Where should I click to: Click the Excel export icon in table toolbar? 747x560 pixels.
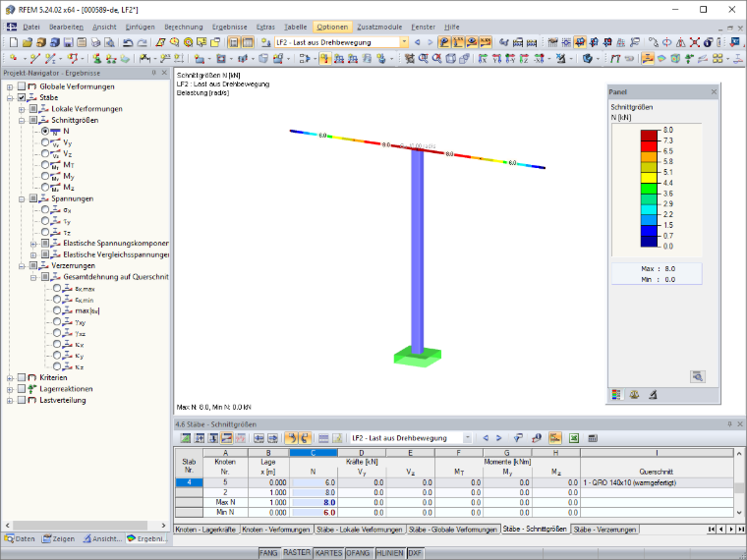[574, 438]
